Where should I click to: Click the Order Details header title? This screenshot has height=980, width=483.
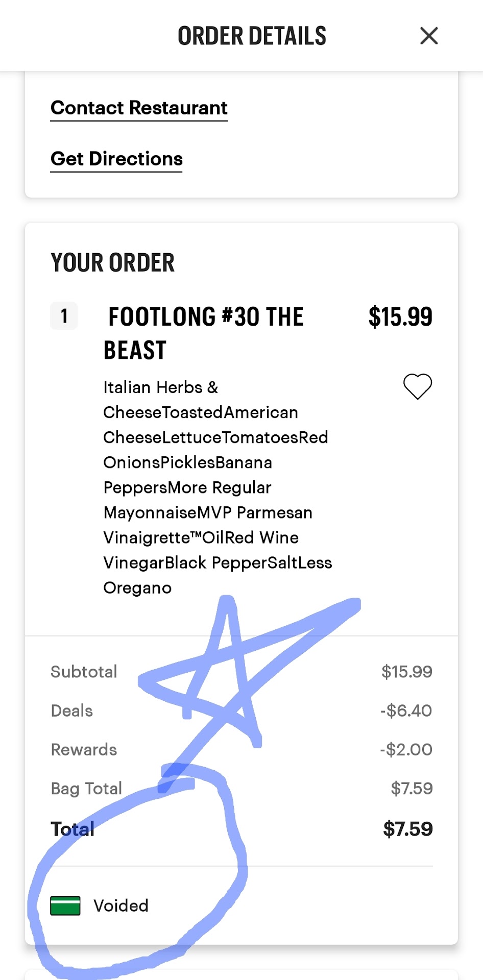pyautogui.click(x=252, y=36)
